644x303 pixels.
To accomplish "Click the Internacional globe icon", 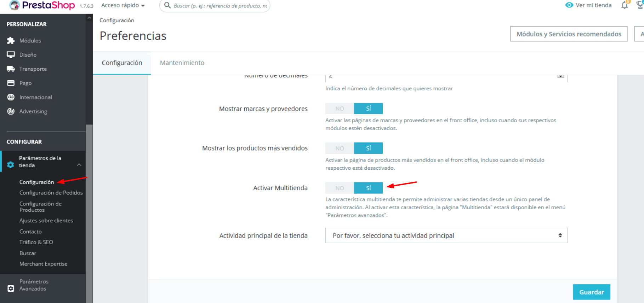I will [x=11, y=97].
